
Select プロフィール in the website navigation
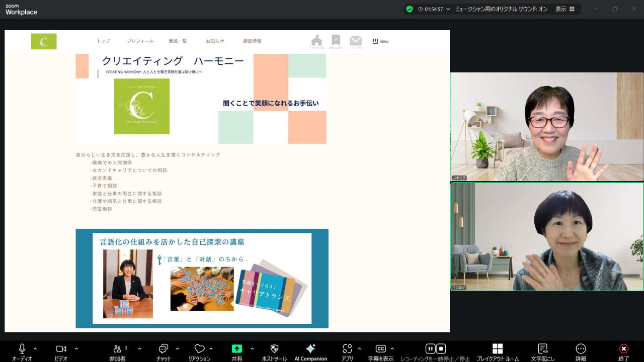(140, 41)
